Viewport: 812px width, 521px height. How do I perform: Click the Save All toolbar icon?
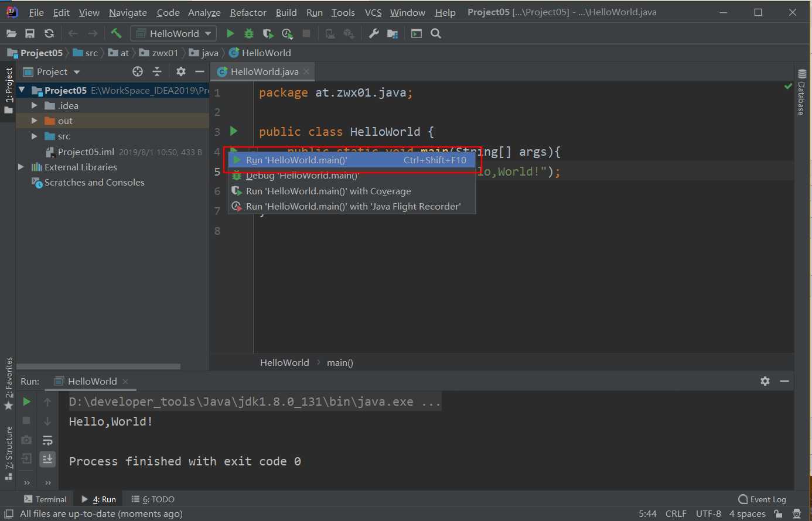tap(30, 34)
